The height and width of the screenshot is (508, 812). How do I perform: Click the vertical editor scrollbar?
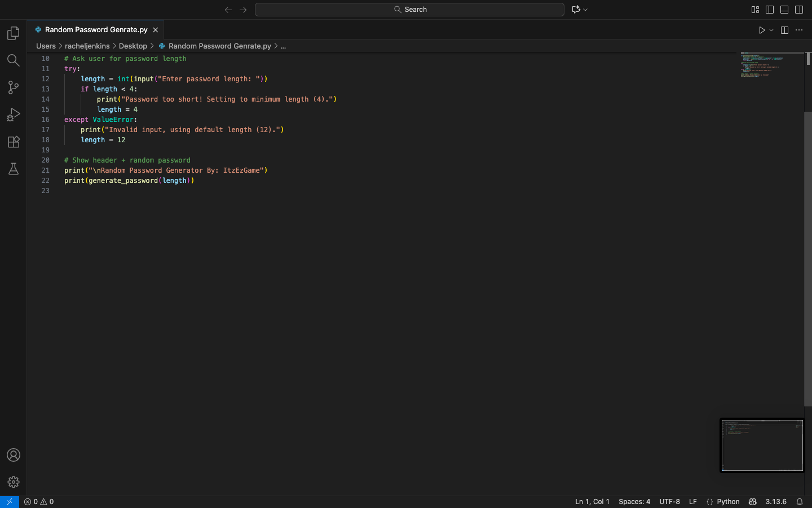pyautogui.click(x=807, y=259)
